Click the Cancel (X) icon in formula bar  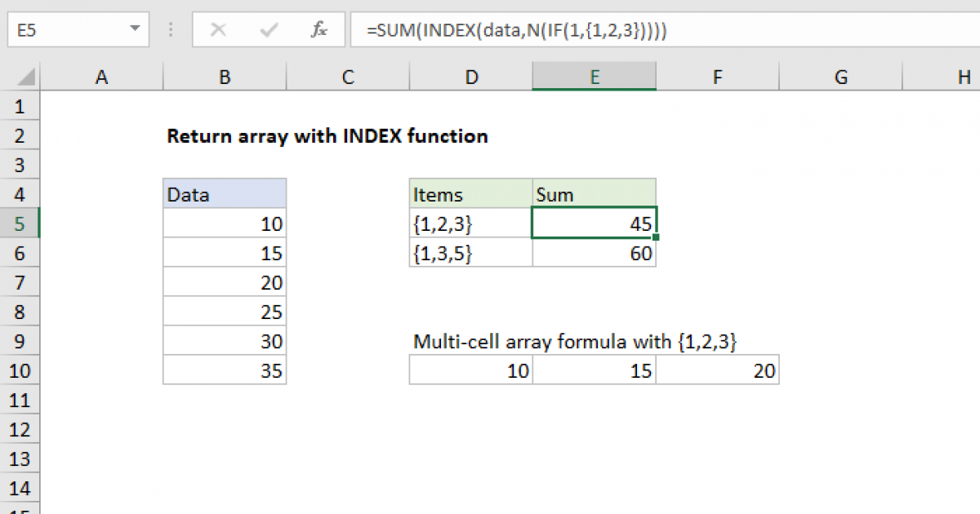coord(218,29)
